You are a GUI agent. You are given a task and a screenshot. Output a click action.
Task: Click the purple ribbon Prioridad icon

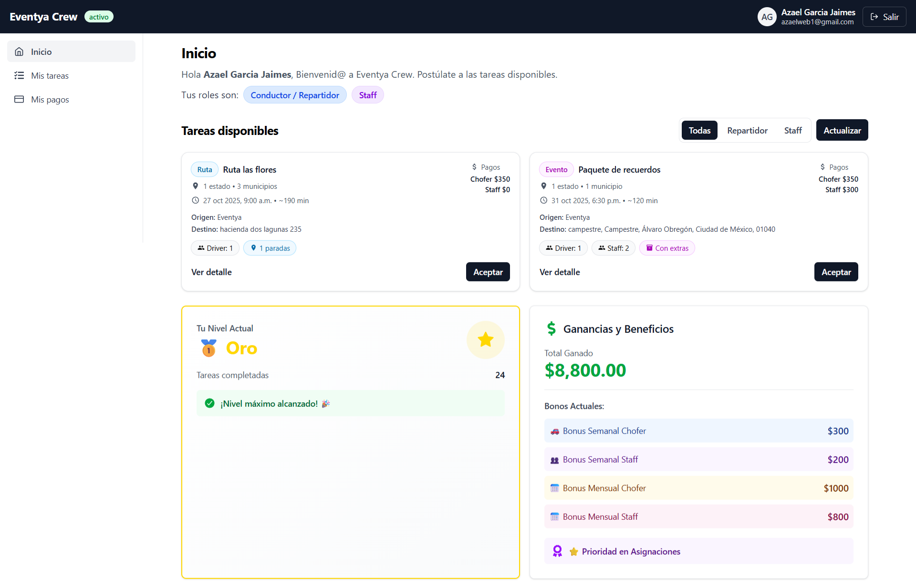pos(557,551)
